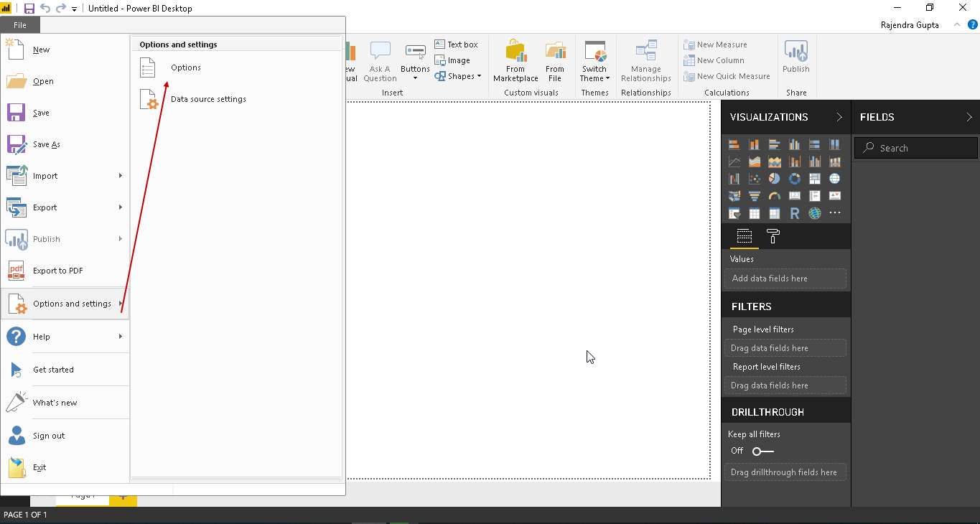Toggle the Keep all filters switch
The width and height of the screenshot is (980, 524).
[x=762, y=451]
